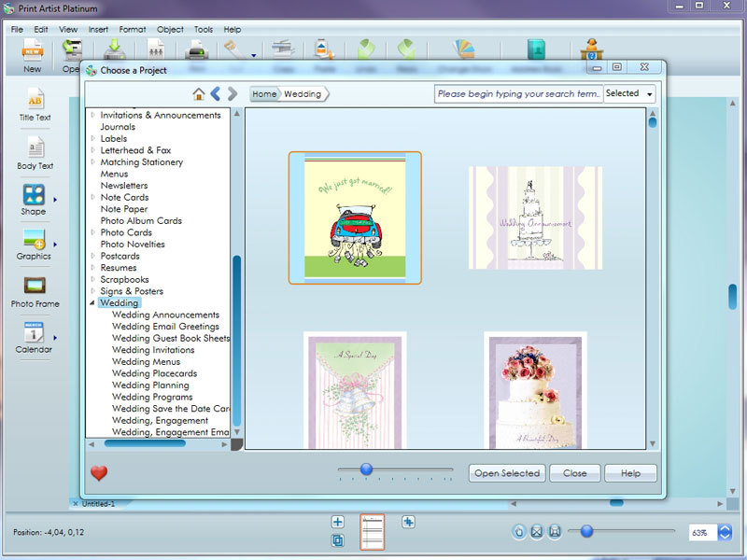The height and width of the screenshot is (560, 747).
Task: Click the Close button in dialog
Action: [575, 473]
